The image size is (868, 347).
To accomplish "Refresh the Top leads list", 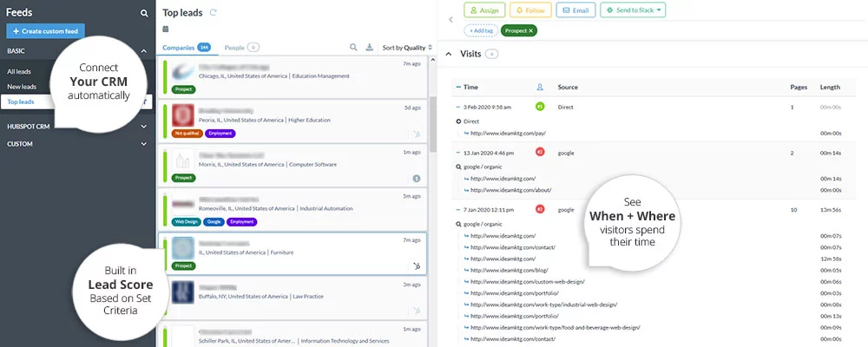I will coord(214,13).
